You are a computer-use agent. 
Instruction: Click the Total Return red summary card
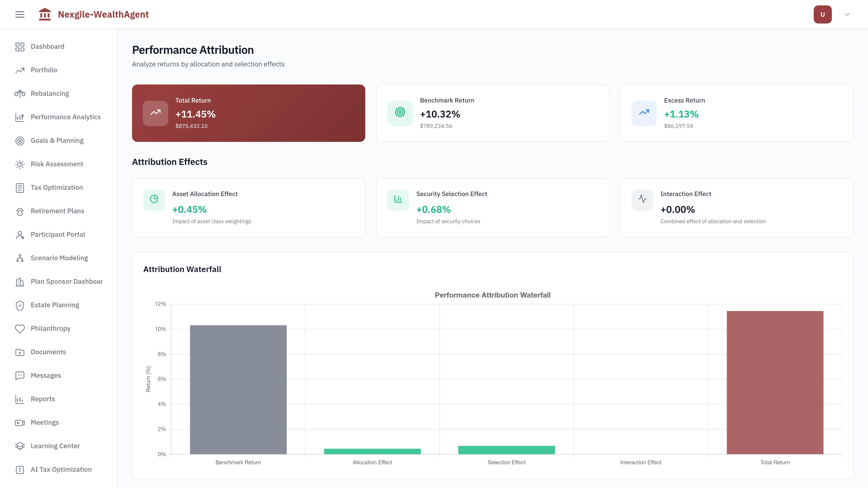pos(248,113)
